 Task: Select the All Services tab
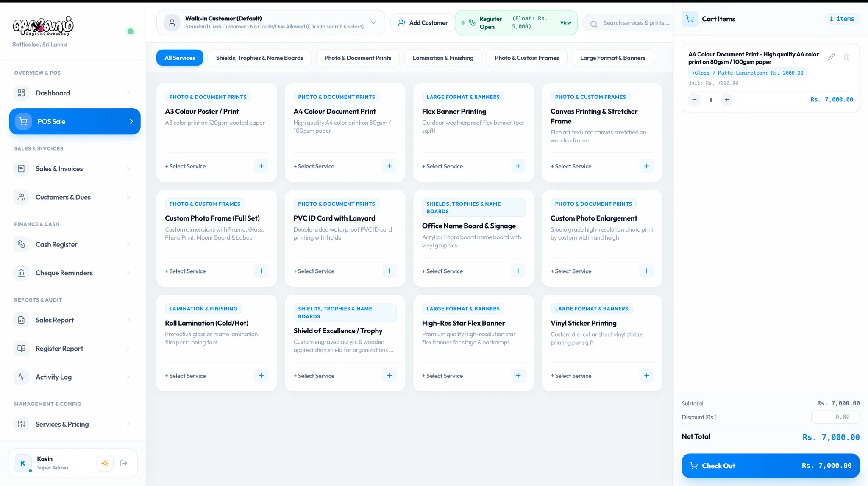pos(180,58)
